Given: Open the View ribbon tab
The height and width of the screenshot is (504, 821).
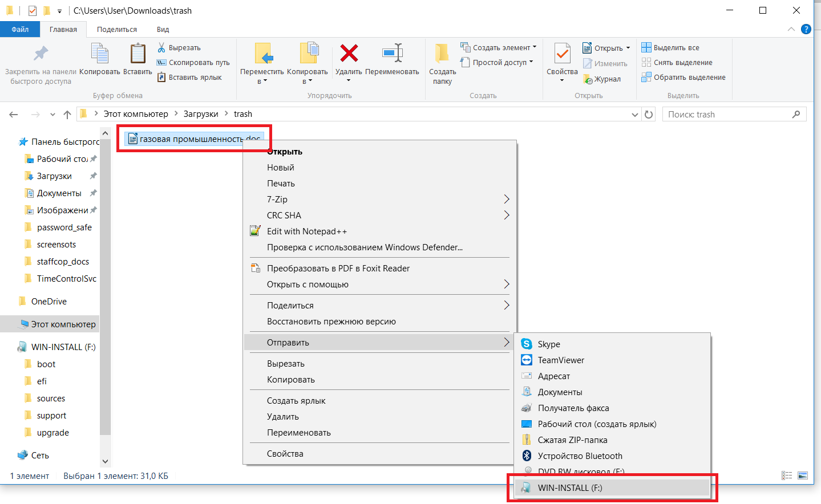Looking at the screenshot, I should click(163, 30).
